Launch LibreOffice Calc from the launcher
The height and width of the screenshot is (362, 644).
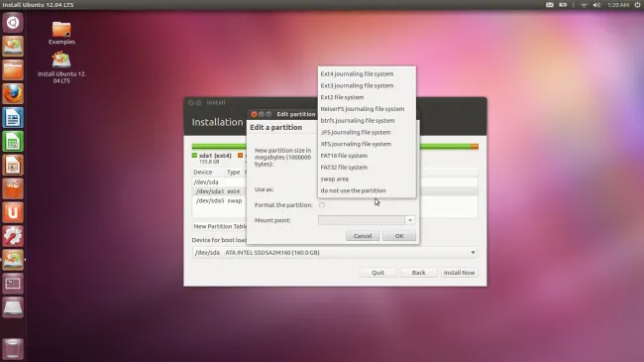13,142
